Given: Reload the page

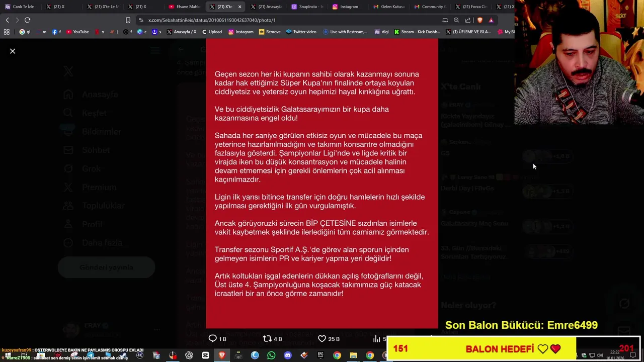Looking at the screenshot, I should click(27, 20).
